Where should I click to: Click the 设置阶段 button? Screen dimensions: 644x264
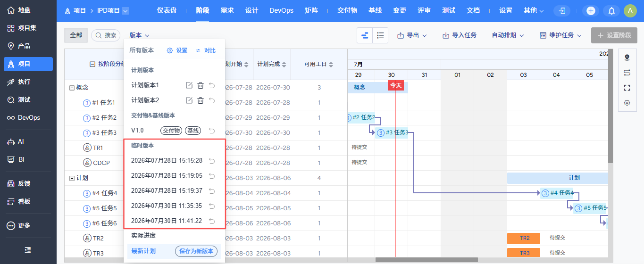614,35
